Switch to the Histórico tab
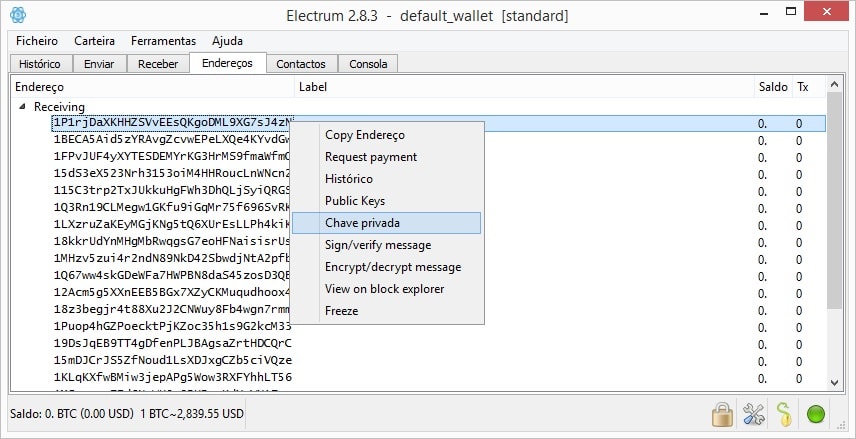The width and height of the screenshot is (856, 439). click(40, 64)
